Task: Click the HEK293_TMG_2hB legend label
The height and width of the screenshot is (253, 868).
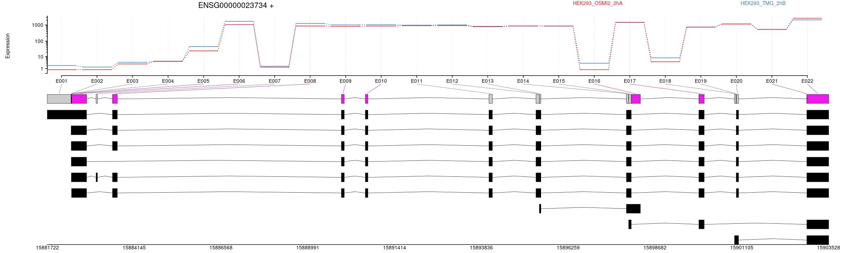Action: (763, 3)
